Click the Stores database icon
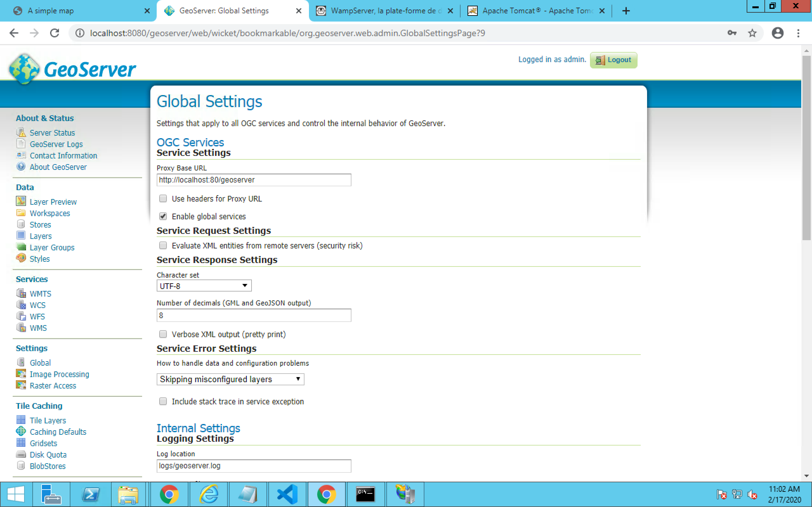812x507 pixels. (21, 224)
